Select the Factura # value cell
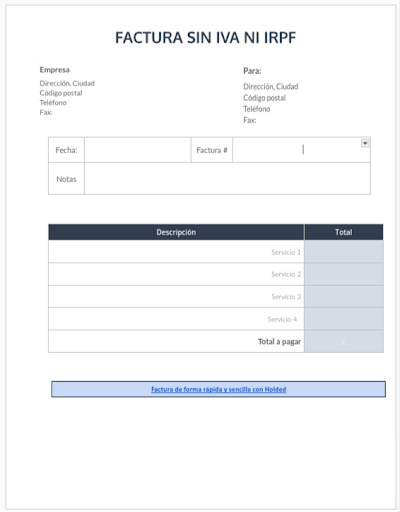 pyautogui.click(x=301, y=150)
